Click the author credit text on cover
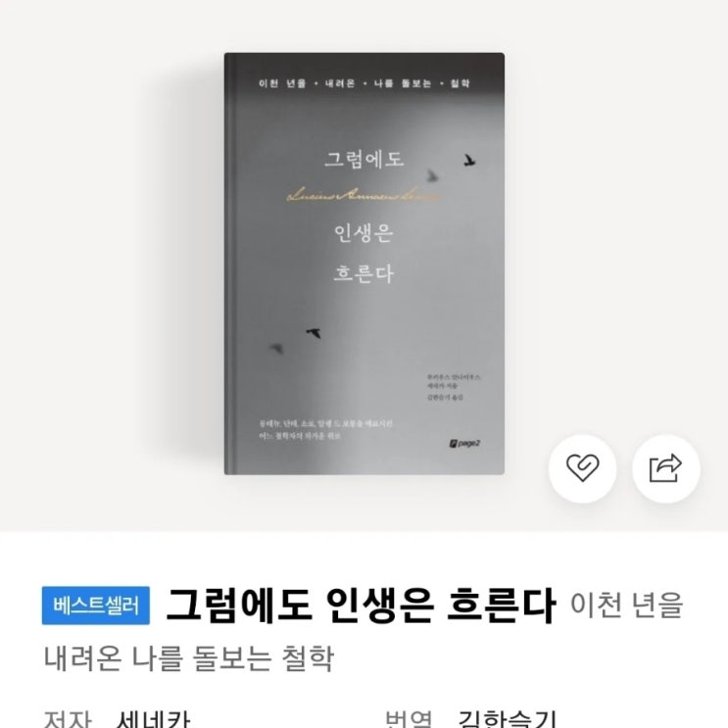 (454, 387)
